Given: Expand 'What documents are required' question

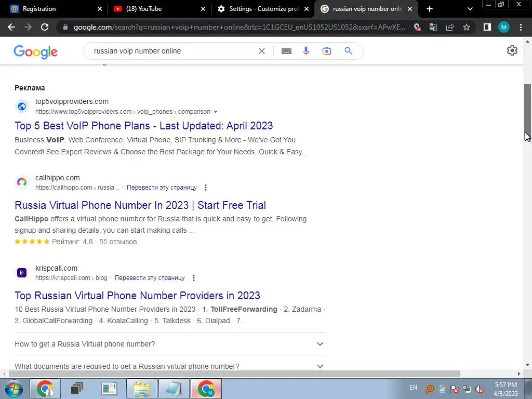Looking at the screenshot, I should [x=170, y=366].
